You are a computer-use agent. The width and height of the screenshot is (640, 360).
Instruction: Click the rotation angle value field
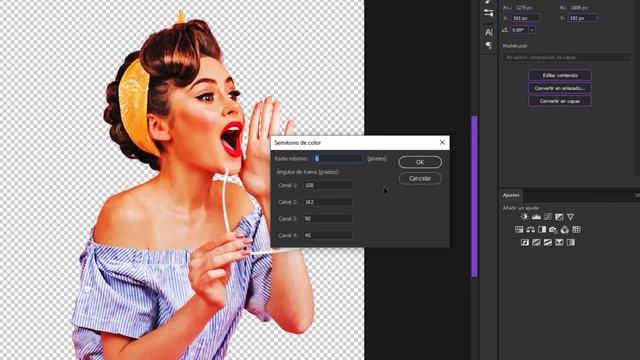click(x=519, y=30)
